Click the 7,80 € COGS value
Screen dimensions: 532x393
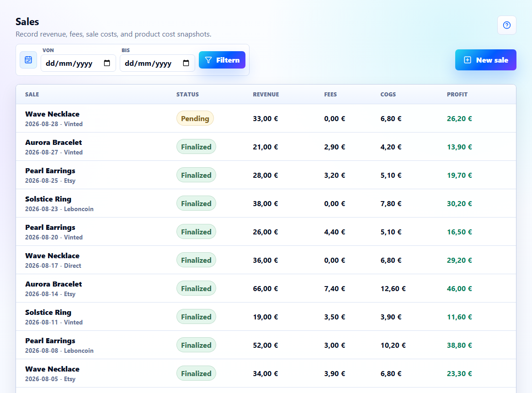tap(391, 204)
